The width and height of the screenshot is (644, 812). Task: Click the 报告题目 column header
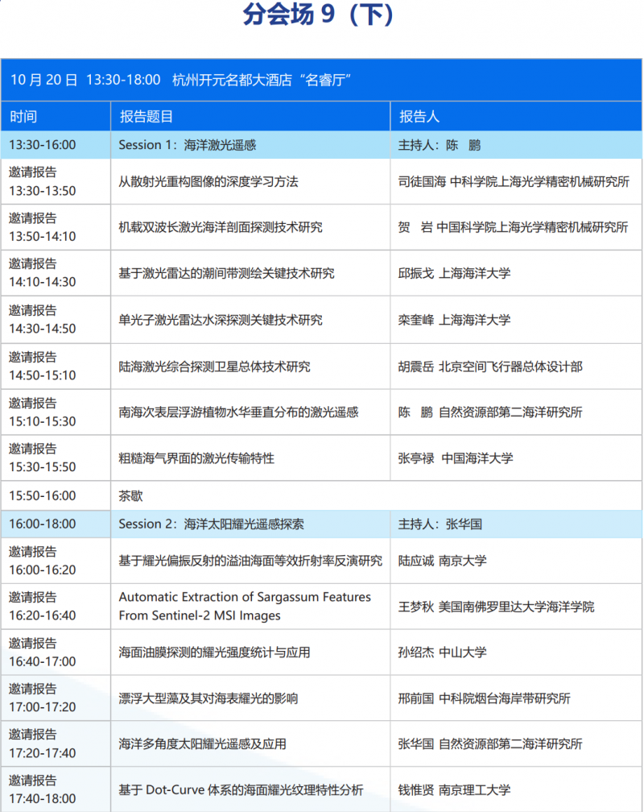[x=147, y=117]
